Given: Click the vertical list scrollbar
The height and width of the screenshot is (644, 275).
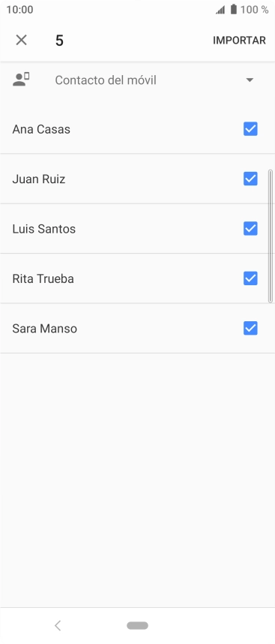Looking at the screenshot, I should coord(270,236).
